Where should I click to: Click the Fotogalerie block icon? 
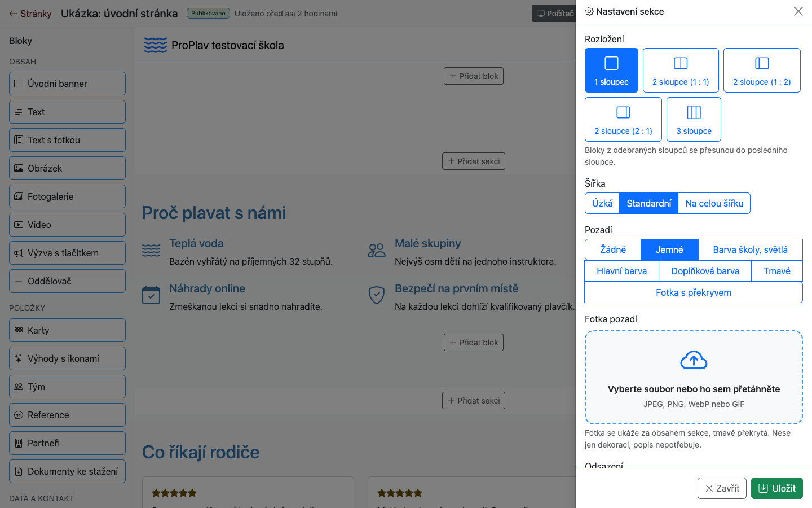click(19, 196)
